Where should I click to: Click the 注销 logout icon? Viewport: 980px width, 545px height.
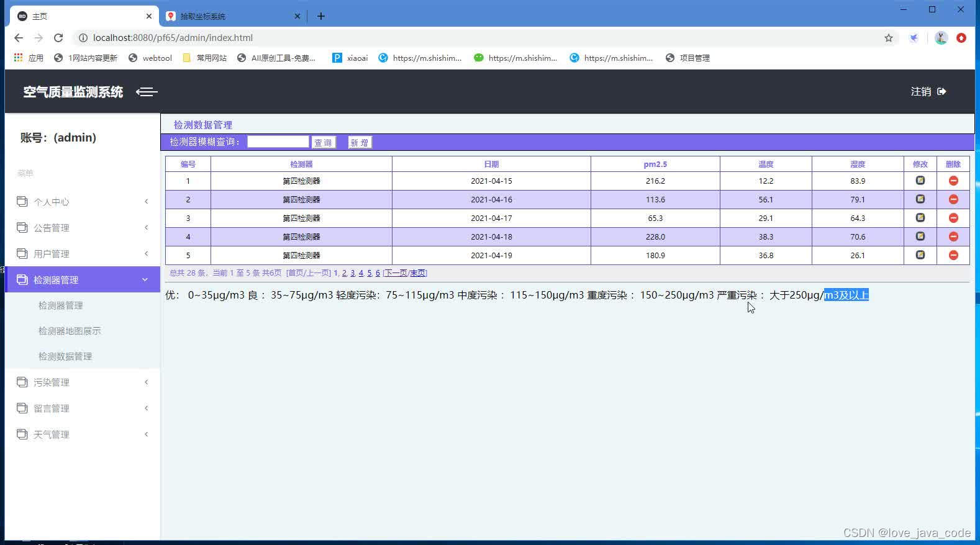(941, 91)
